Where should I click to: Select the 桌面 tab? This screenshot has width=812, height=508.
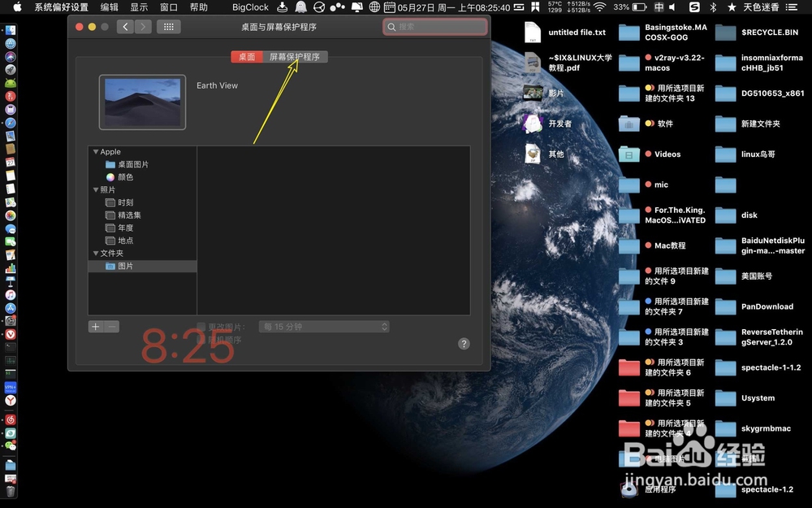(247, 57)
